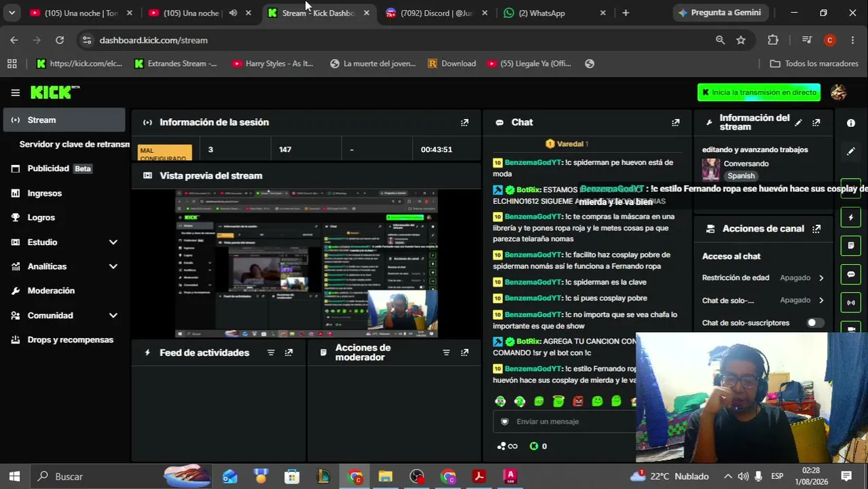Reload the page in Chrome
The height and width of the screenshot is (489, 868).
(60, 40)
